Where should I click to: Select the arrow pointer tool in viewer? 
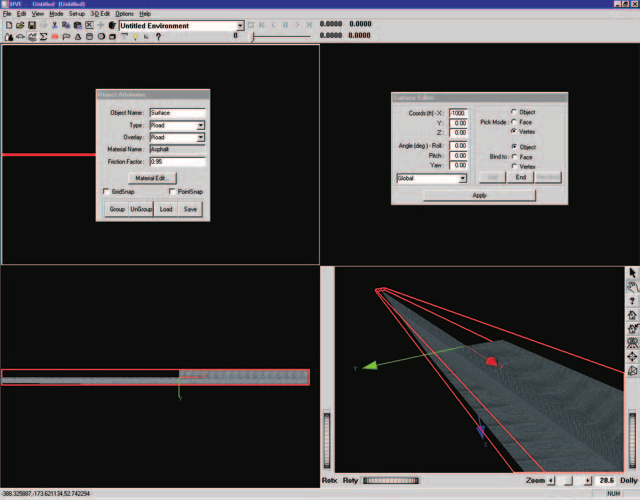pos(632,273)
